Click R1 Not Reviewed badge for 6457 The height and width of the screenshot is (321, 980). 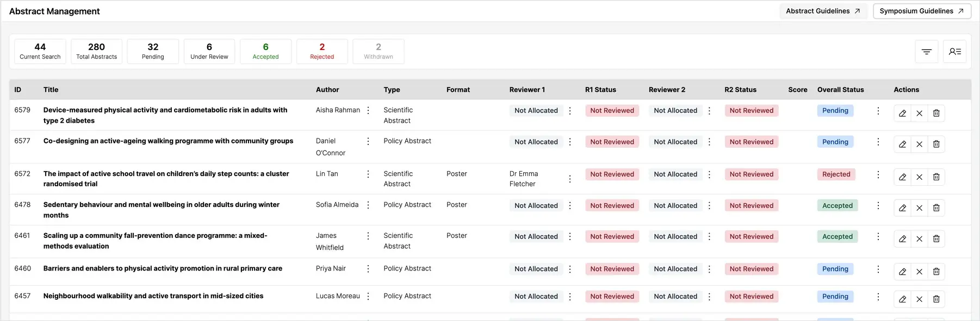(612, 296)
